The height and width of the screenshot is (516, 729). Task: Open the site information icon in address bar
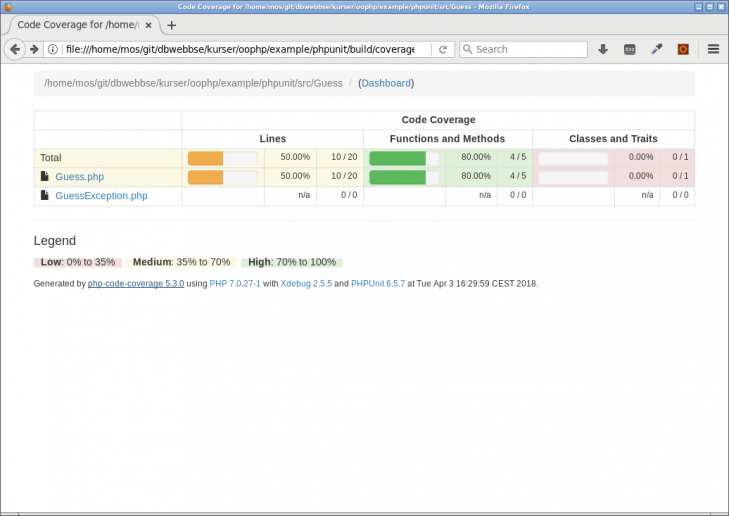pos(53,49)
